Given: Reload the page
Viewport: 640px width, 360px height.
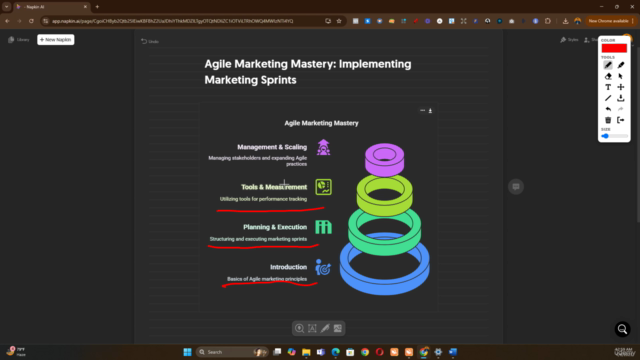Looking at the screenshot, I should [x=31, y=21].
